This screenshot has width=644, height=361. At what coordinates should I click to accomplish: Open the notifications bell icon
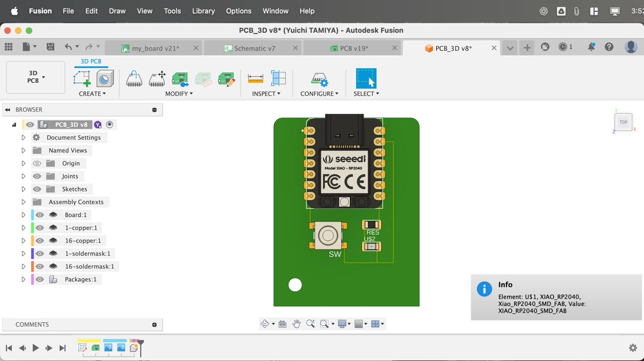point(591,47)
